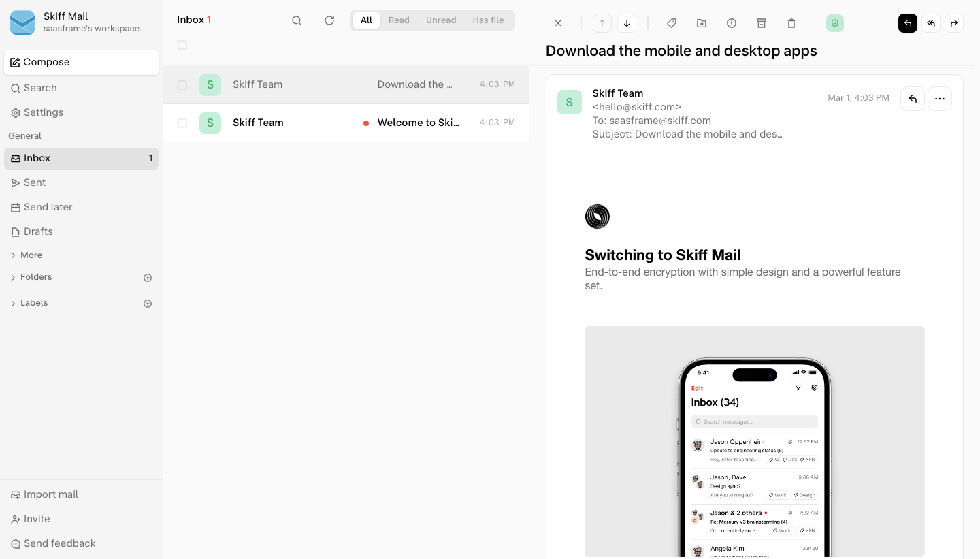Open the label tag icon in thread toolbar
This screenshot has width=980, height=559.
(x=672, y=23)
